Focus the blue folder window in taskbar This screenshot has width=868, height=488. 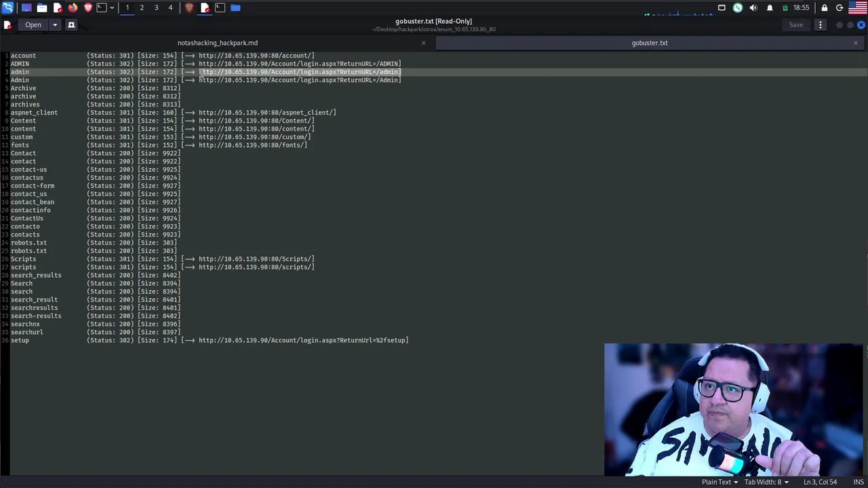coord(235,7)
